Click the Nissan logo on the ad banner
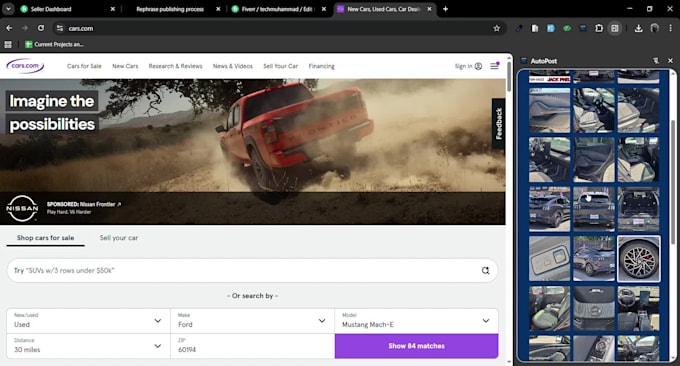 pyautogui.click(x=22, y=208)
